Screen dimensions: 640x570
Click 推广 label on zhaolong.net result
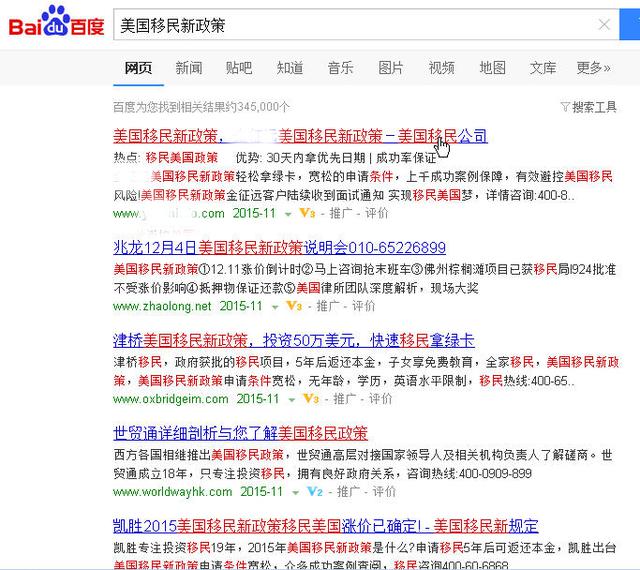click(x=328, y=306)
